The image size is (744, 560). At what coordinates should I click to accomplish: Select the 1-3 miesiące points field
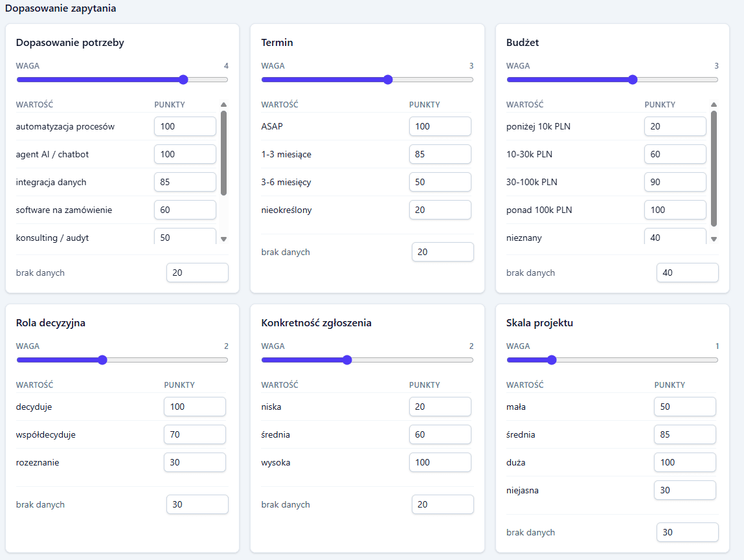[x=440, y=154]
